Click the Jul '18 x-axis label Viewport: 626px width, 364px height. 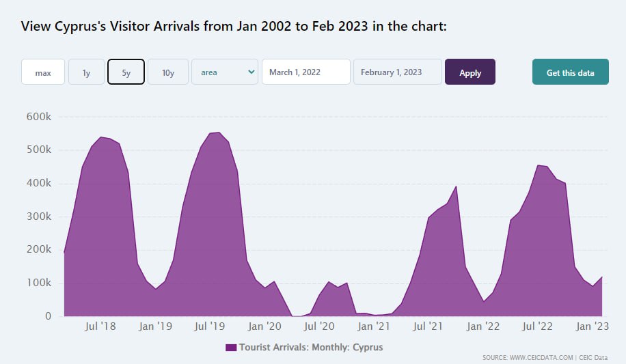[100, 326]
